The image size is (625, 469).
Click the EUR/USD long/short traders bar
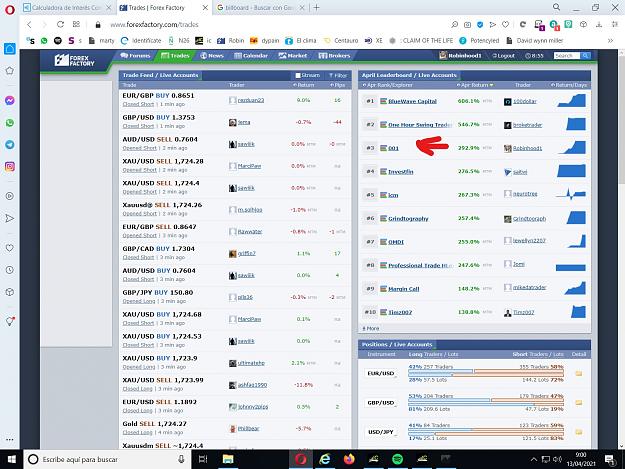coord(486,371)
